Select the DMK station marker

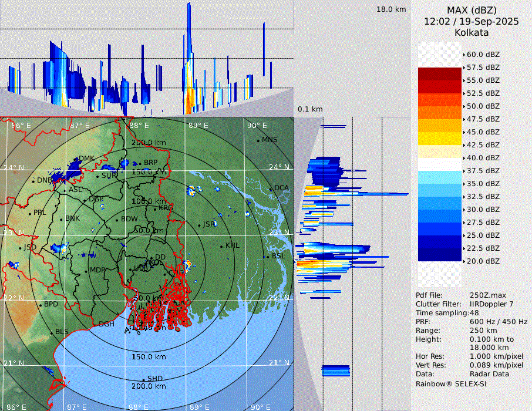(x=76, y=159)
